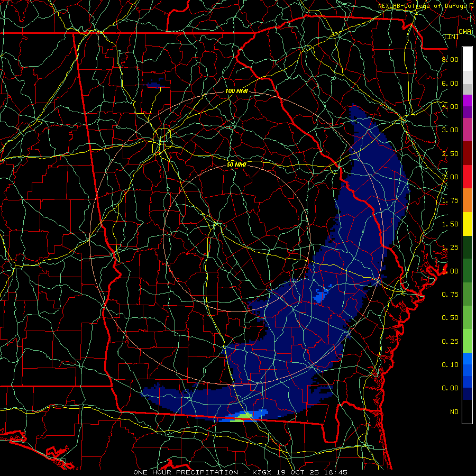Select the orange legend swatch
The height and width of the screenshot is (476, 476).
pyautogui.click(x=467, y=200)
